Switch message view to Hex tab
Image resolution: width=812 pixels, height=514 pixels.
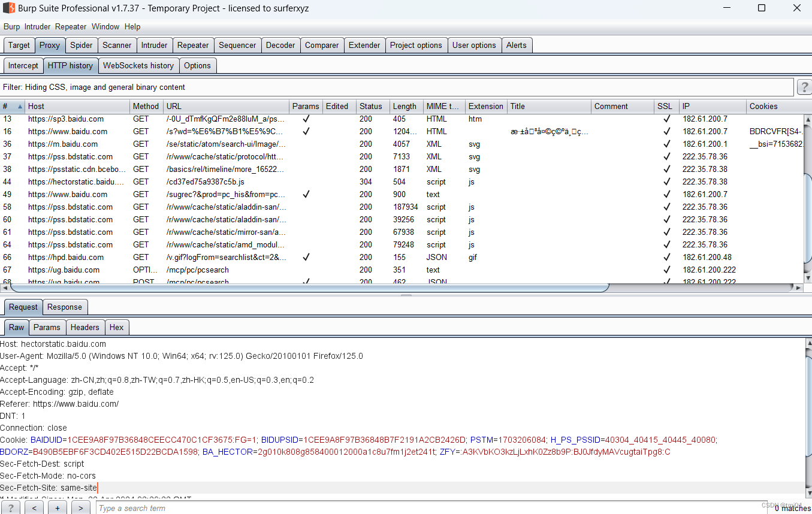(x=117, y=327)
